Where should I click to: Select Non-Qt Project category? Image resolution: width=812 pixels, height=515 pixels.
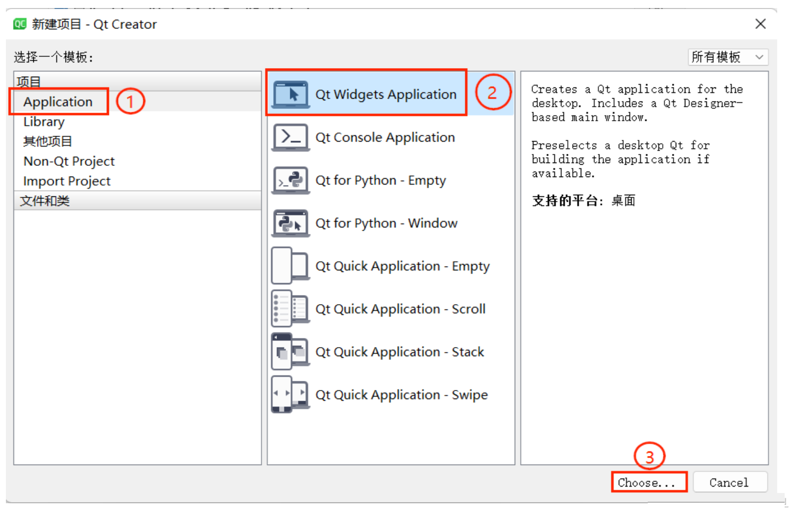(69, 161)
